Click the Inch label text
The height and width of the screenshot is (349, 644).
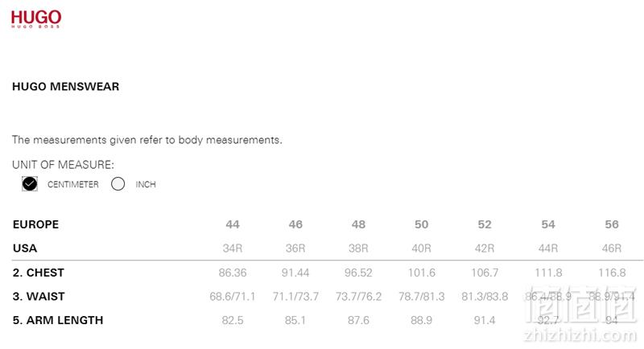click(x=146, y=184)
